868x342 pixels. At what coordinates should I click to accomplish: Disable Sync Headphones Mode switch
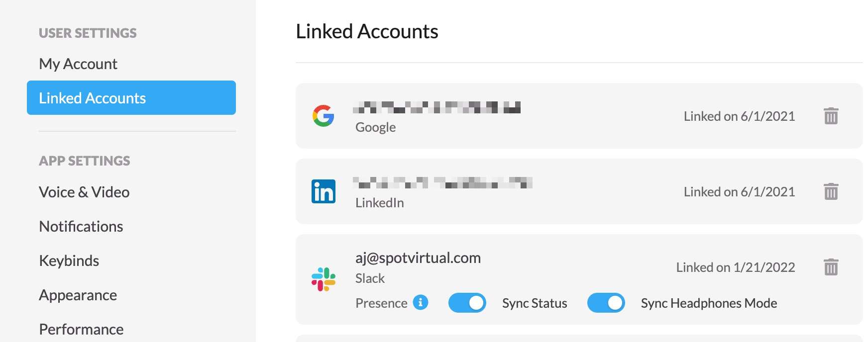point(606,303)
